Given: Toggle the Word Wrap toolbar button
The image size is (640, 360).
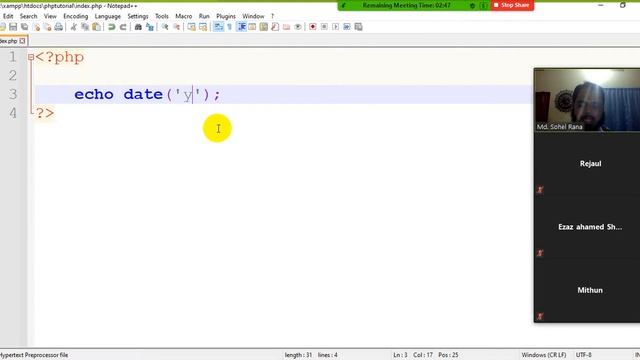Looking at the screenshot, I should point(218,27).
